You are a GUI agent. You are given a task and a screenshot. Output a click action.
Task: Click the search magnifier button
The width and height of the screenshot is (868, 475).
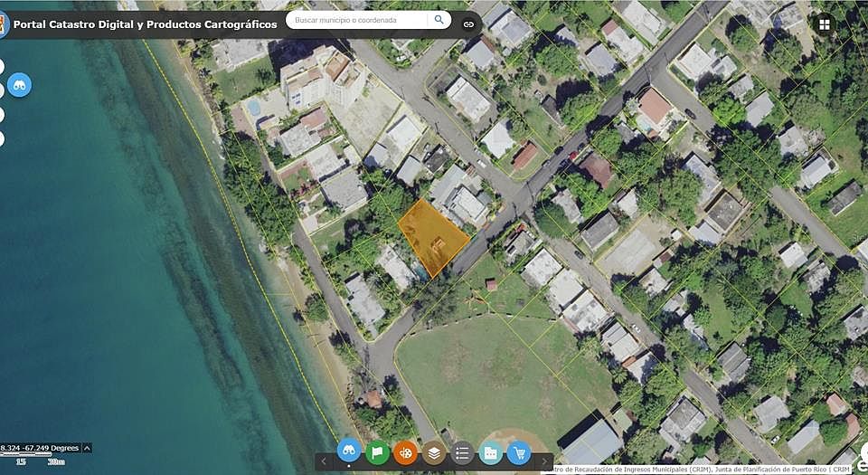(x=439, y=19)
